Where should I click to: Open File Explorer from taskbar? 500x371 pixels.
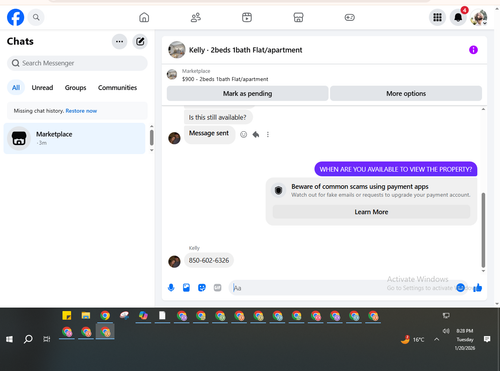coord(86,315)
